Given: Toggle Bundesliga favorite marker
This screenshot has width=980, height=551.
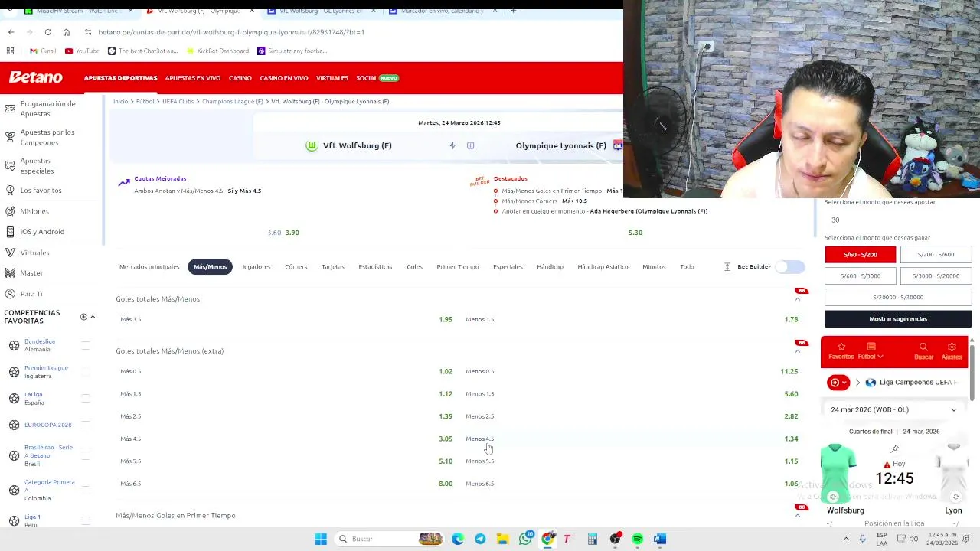Looking at the screenshot, I should [x=86, y=345].
